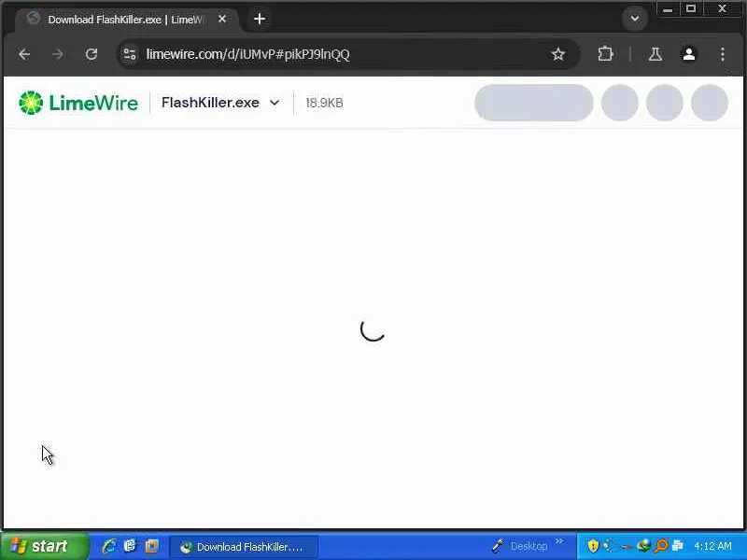
Task: Click the browser forward arrow
Action: 58,54
